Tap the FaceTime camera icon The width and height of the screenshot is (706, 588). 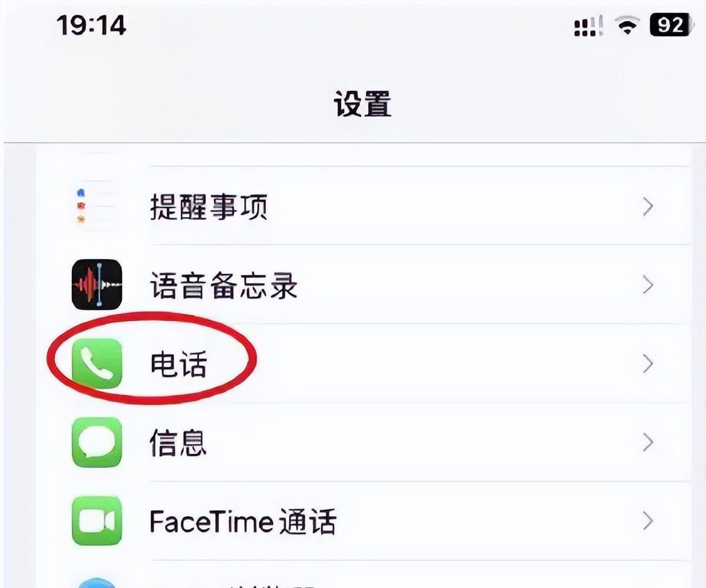(x=97, y=521)
